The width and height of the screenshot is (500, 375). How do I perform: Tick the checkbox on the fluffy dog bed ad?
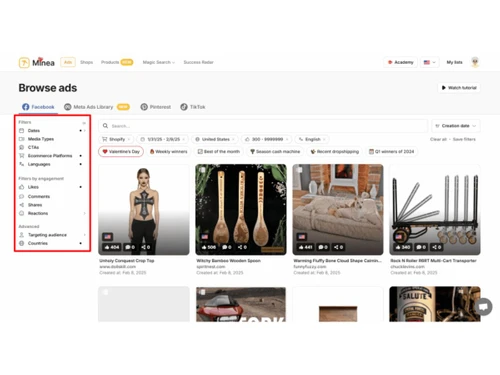299,170
